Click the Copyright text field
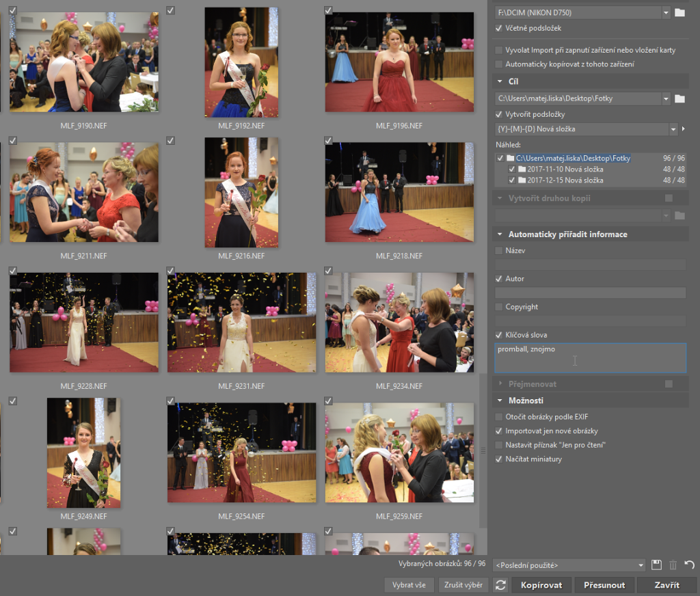The width and height of the screenshot is (700, 596). (590, 321)
